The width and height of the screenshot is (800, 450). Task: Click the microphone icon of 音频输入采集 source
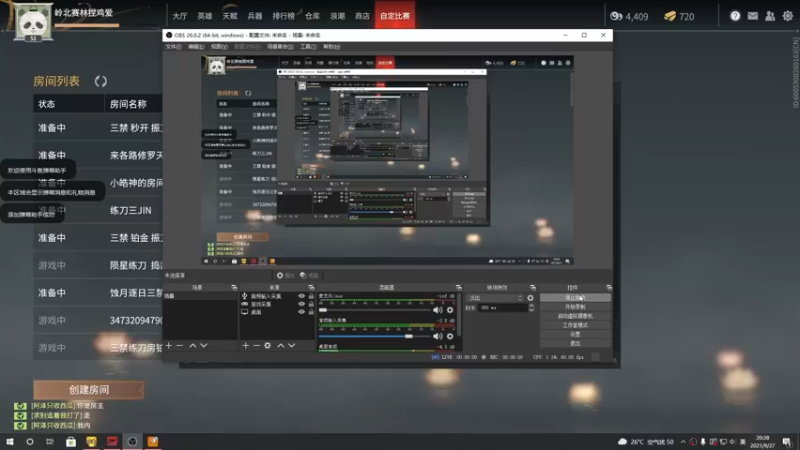click(244, 296)
